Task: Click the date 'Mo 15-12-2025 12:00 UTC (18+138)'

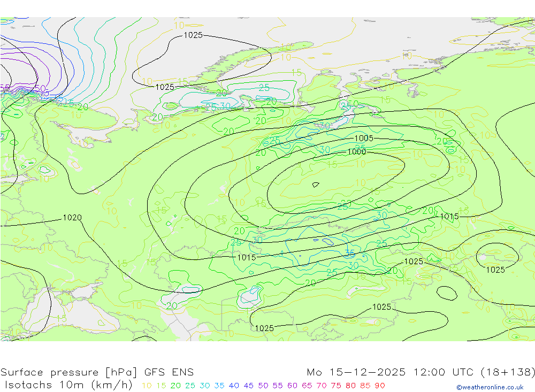Action: tap(421, 372)
